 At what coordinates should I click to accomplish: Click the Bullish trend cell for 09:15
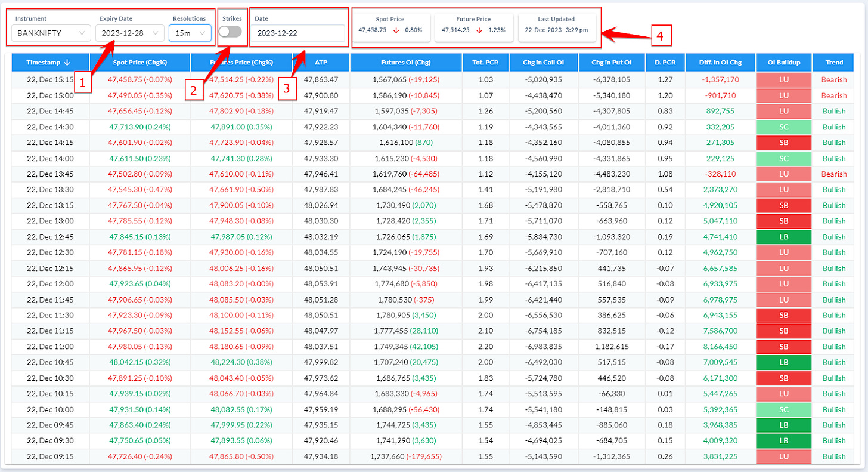[x=834, y=456]
